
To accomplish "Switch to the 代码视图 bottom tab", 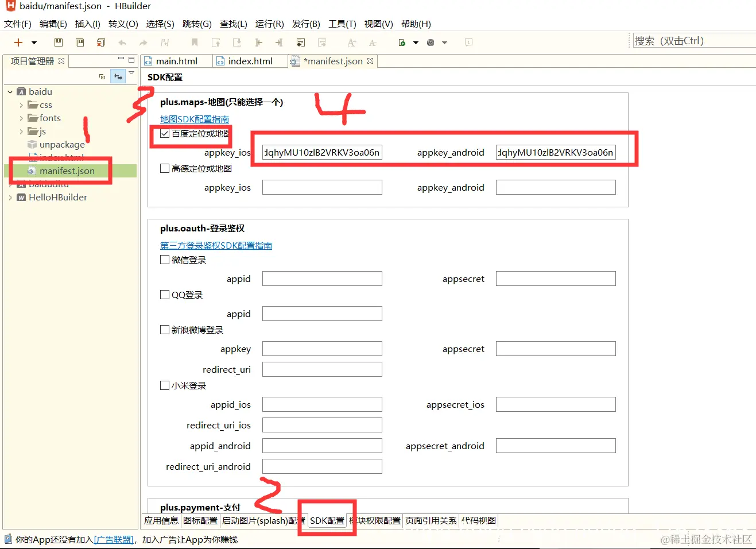I will tap(479, 520).
